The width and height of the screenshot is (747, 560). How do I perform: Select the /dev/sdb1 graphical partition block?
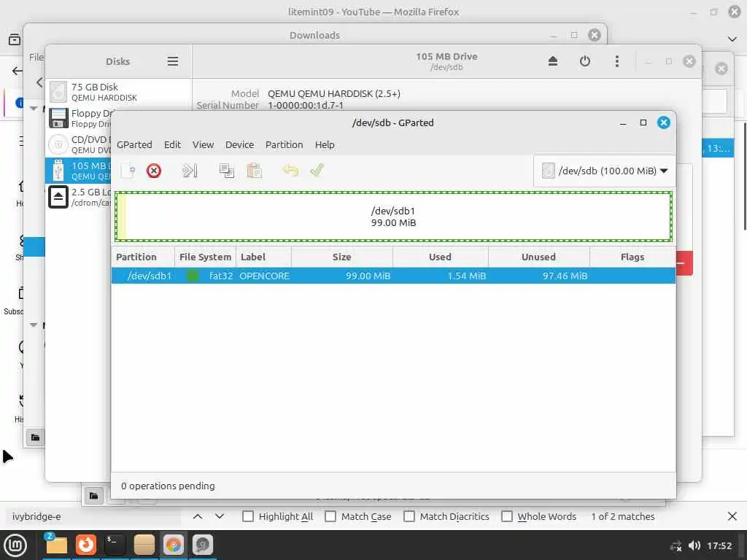(x=393, y=217)
